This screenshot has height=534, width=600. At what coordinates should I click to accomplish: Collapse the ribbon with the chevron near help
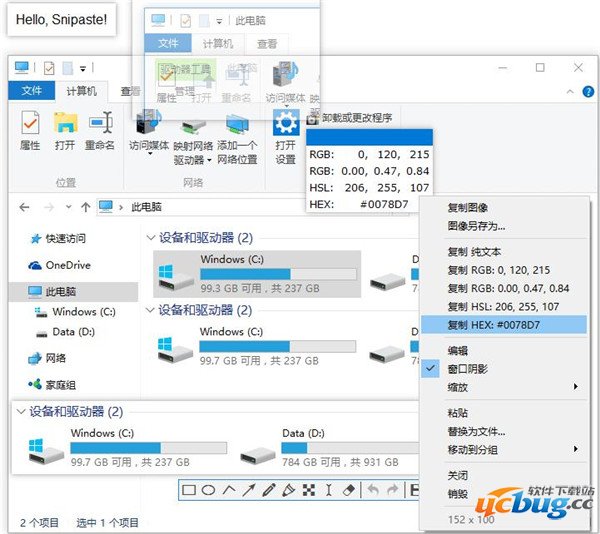(570, 91)
